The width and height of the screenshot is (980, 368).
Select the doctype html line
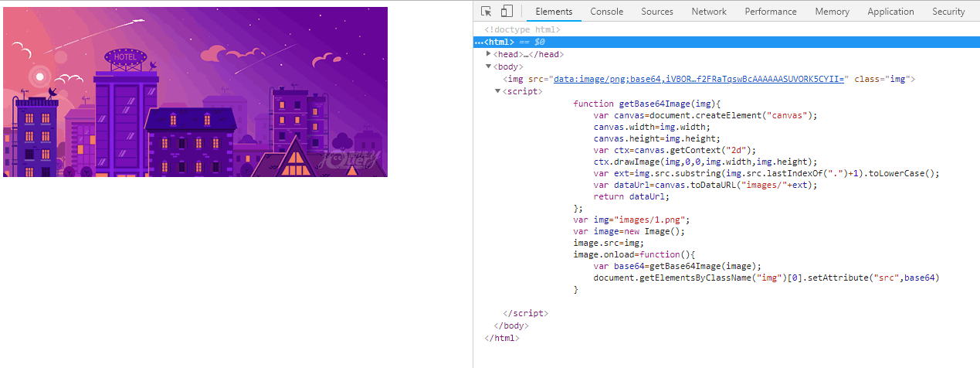pyautogui.click(x=522, y=30)
